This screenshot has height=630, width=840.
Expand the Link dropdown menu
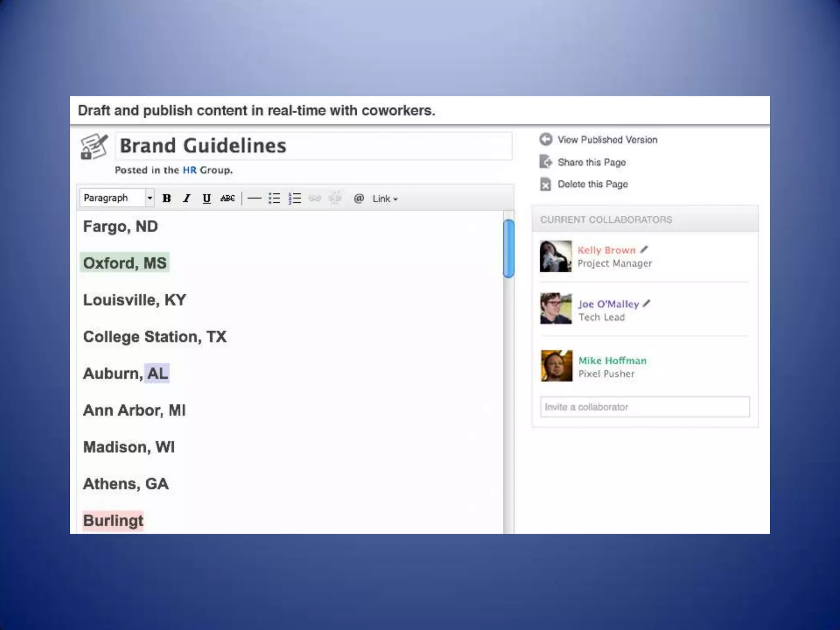pos(385,199)
